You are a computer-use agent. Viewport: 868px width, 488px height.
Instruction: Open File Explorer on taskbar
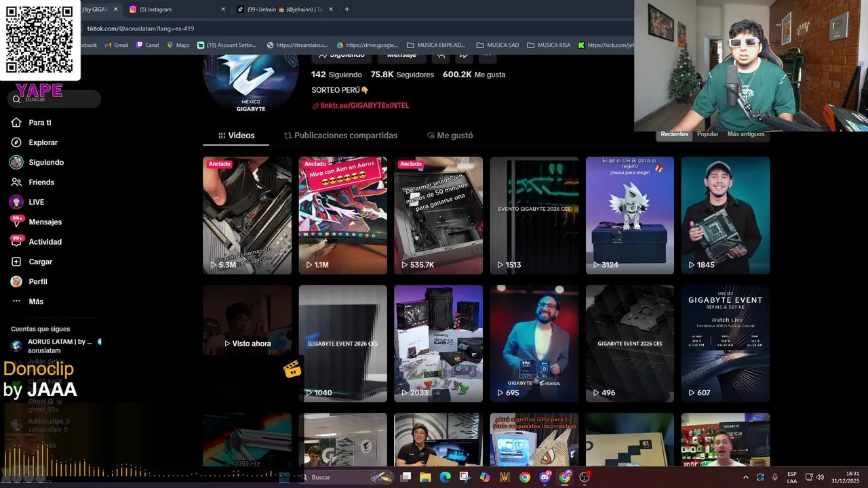425,477
